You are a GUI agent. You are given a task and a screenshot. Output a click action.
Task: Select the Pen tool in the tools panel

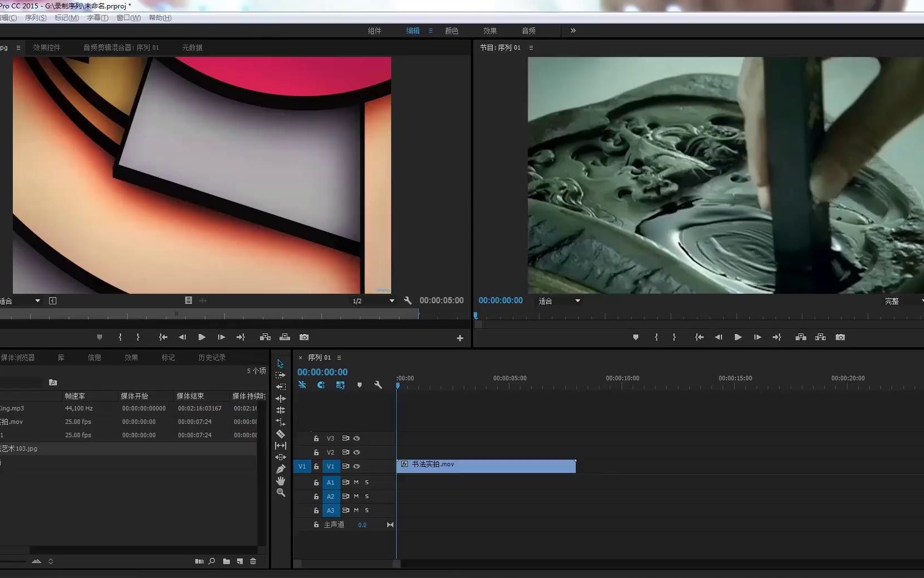tap(281, 468)
